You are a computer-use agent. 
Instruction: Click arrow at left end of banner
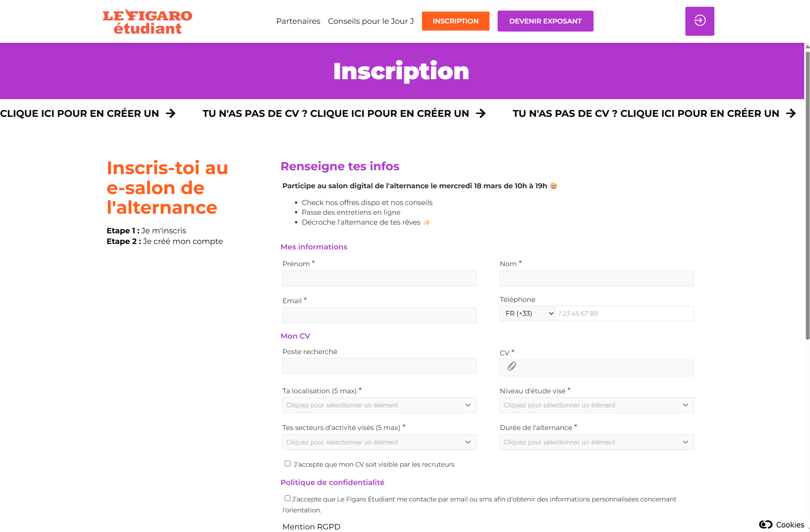170,113
